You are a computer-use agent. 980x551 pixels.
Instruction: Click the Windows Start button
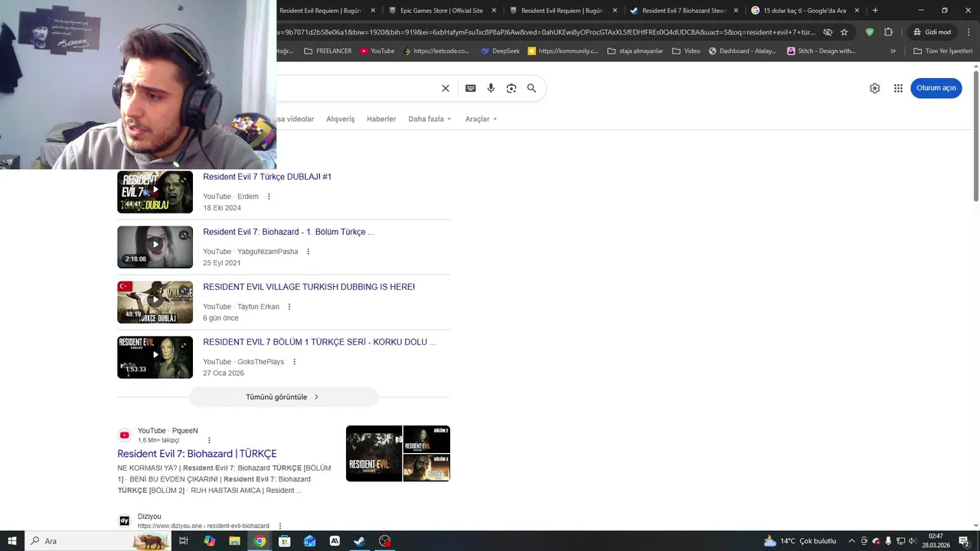click(12, 541)
